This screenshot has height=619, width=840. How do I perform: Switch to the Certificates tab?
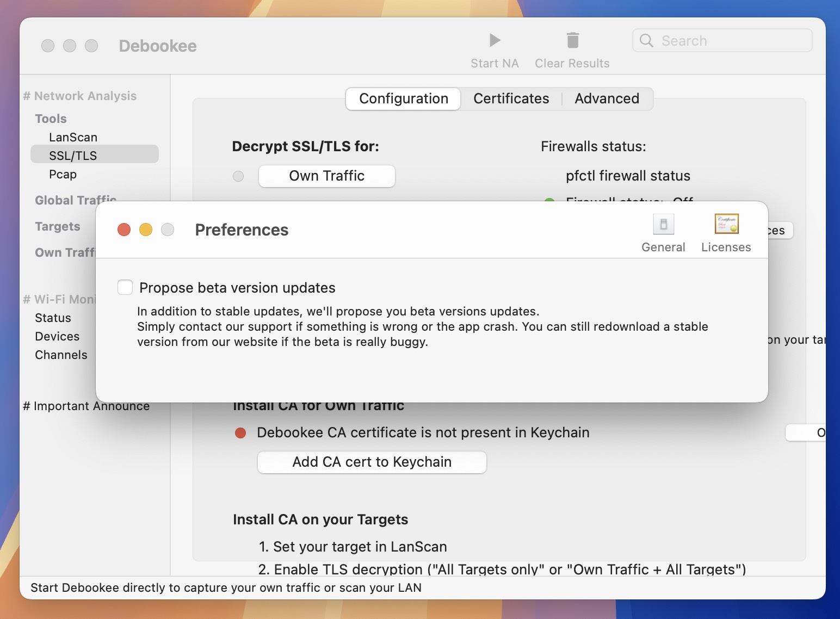click(x=511, y=98)
